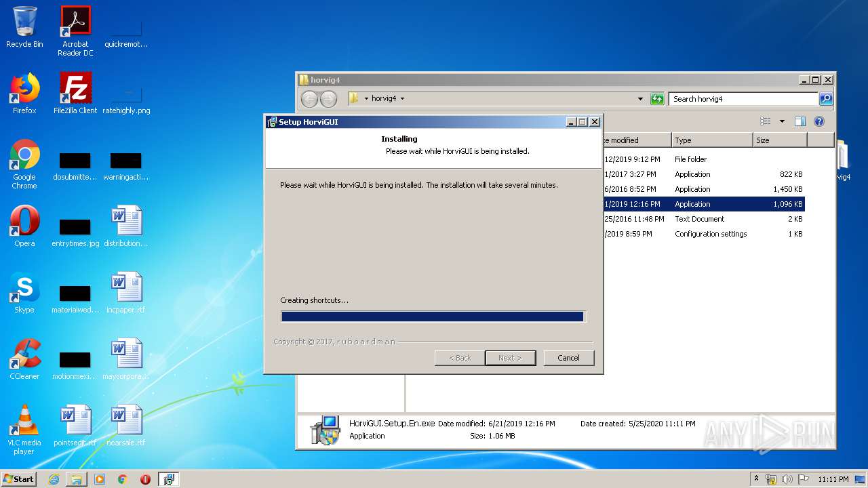The width and height of the screenshot is (868, 488).
Task: Click the taskbar clock 11:11 PM
Action: point(833,479)
